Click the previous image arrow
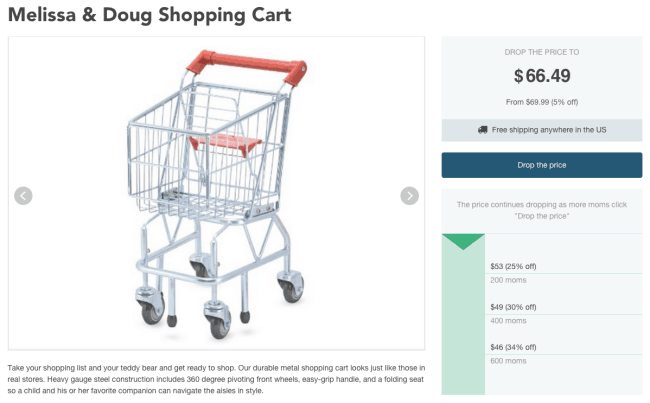Image resolution: width=650 pixels, height=403 pixels. pos(23,196)
